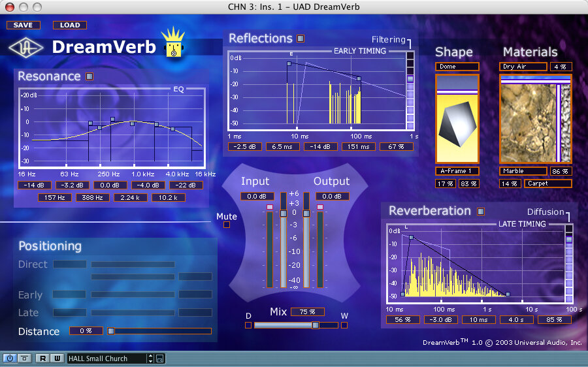The height and width of the screenshot is (367, 588).
Task: Click the 10.2 k frequency value
Action: (169, 198)
